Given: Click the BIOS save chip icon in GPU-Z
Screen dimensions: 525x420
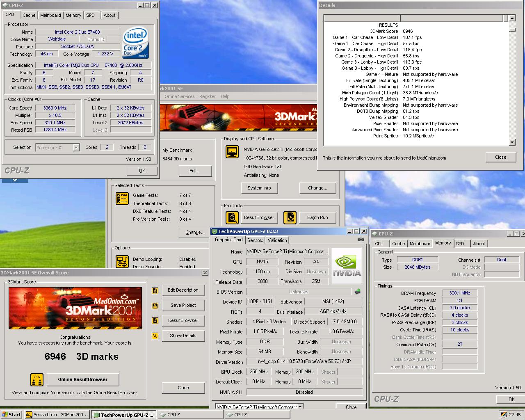Looking at the screenshot, I should [358, 292].
